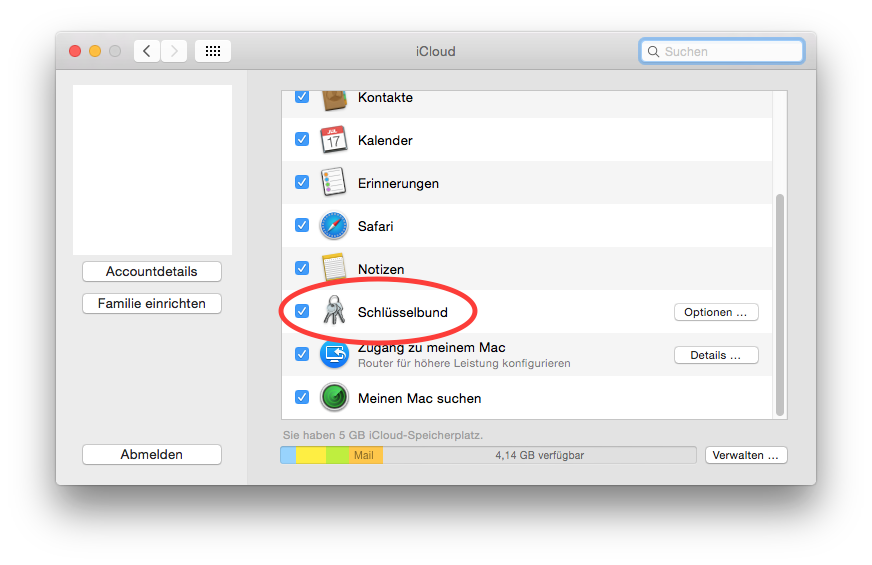The image size is (872, 565).
Task: Click the Notizen notepad icon
Action: click(334, 267)
